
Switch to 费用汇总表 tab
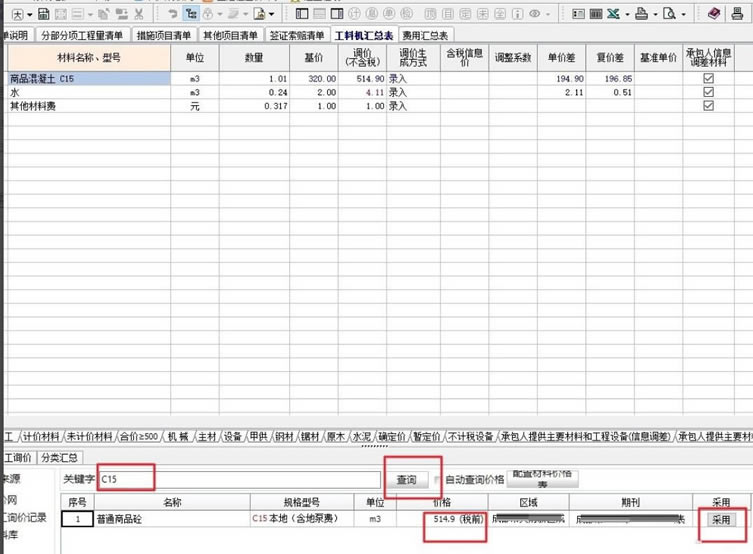[425, 35]
